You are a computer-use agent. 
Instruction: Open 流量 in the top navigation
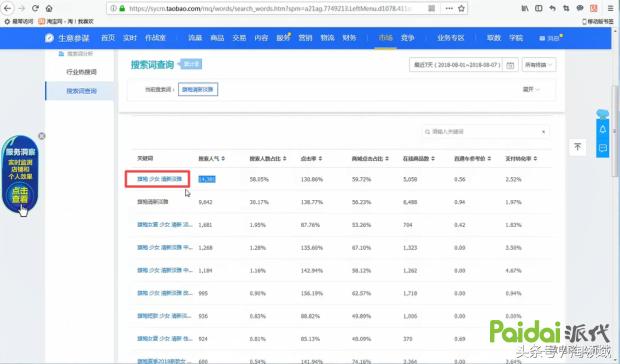click(195, 38)
